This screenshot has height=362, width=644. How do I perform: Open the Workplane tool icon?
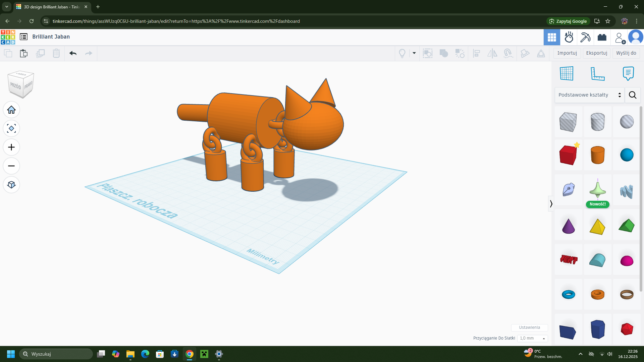point(567,73)
